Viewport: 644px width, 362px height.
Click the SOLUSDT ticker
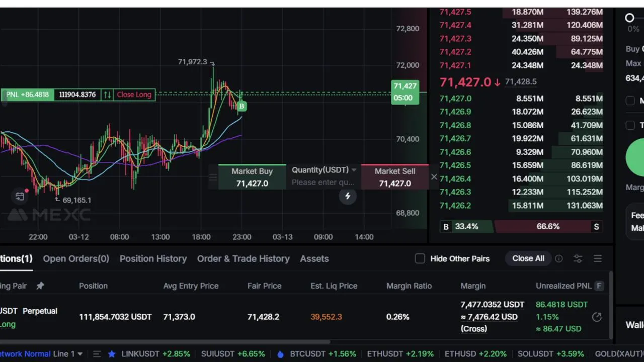(551, 354)
